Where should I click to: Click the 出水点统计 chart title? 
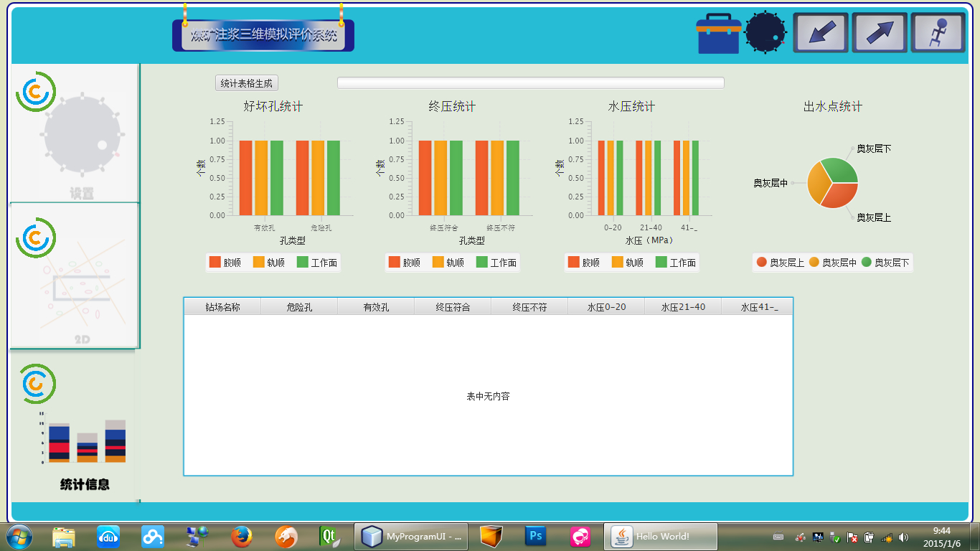coord(833,107)
